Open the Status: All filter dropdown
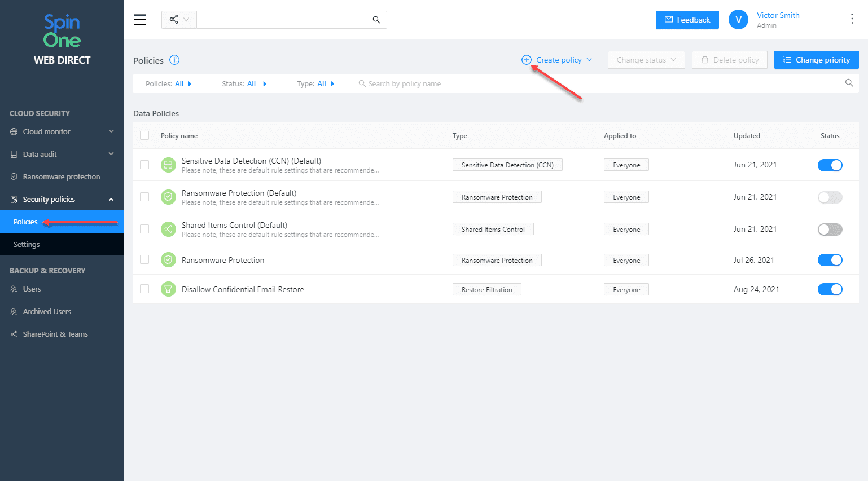 pos(244,83)
